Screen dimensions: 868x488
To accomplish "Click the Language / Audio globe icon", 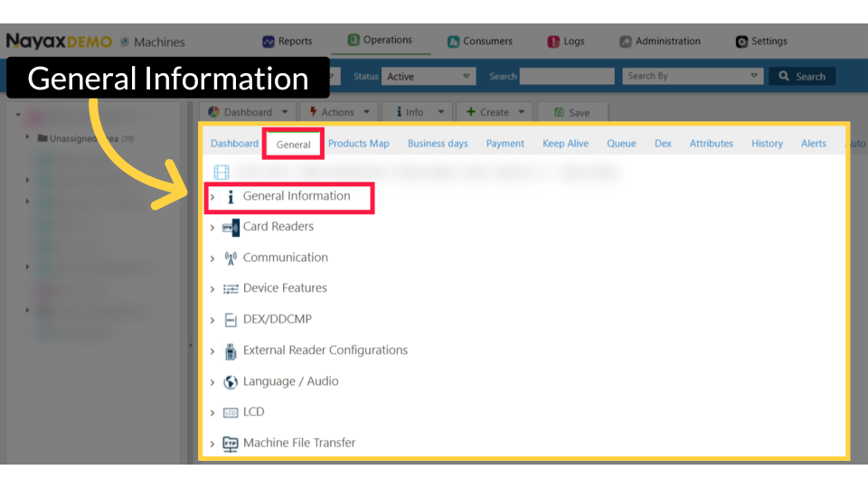I will tap(231, 382).
